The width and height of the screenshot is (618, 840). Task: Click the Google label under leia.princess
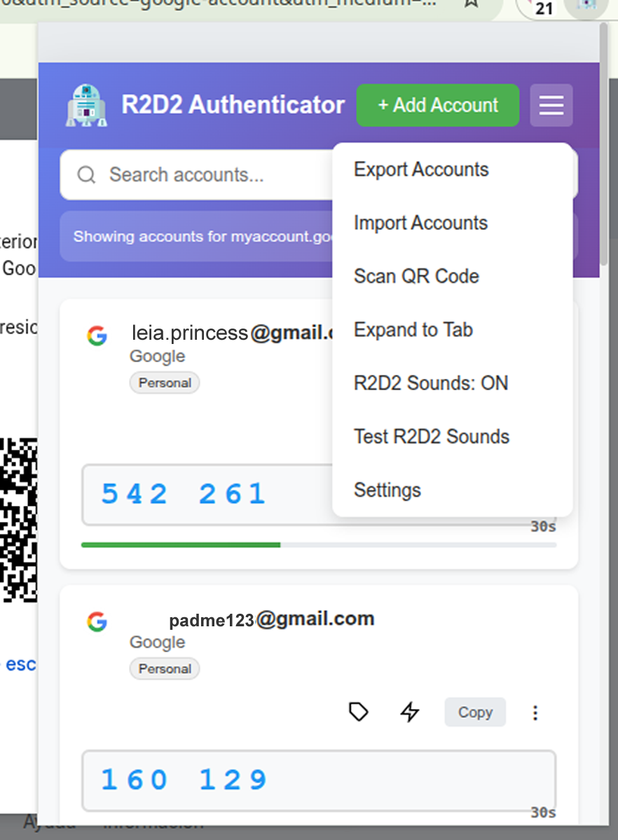[x=157, y=357]
